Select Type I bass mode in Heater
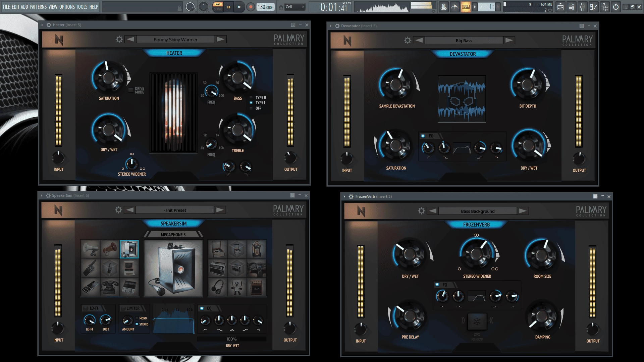Image resolution: width=644 pixels, height=362 pixels. [x=251, y=103]
